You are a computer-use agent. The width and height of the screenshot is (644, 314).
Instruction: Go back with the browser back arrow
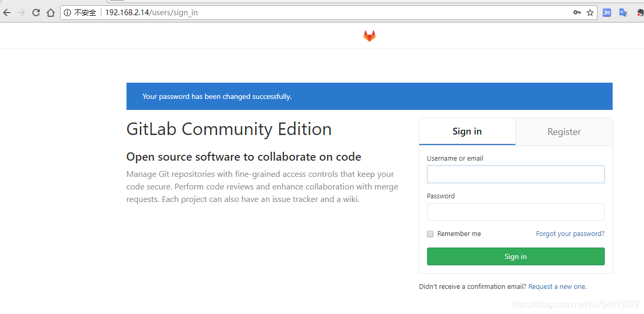click(7, 13)
